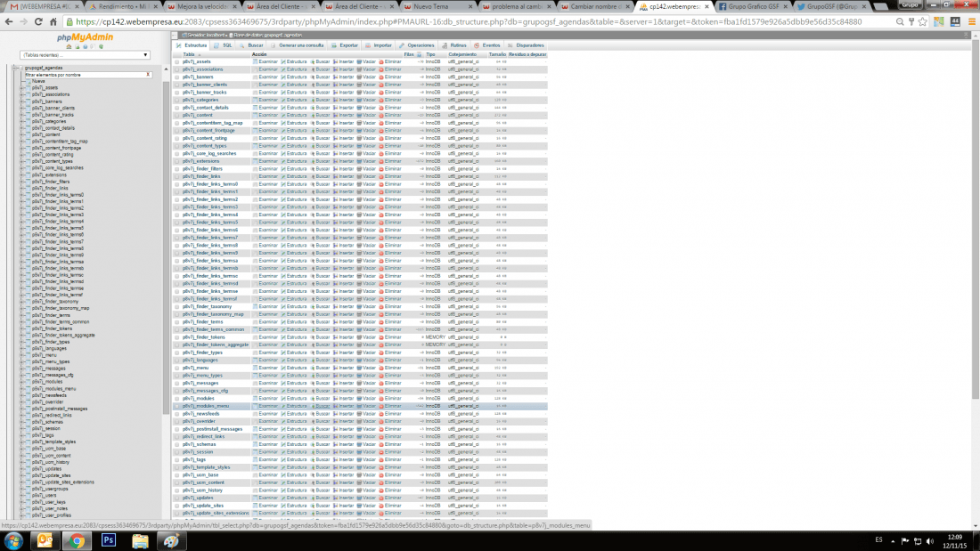Open the blue help documentation icon under logo

pos(85,47)
